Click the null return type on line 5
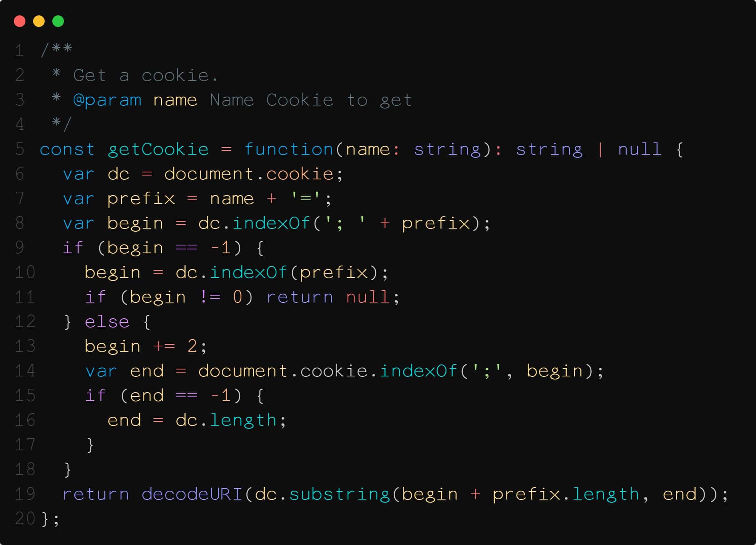The width and height of the screenshot is (756, 545). pyautogui.click(x=640, y=149)
